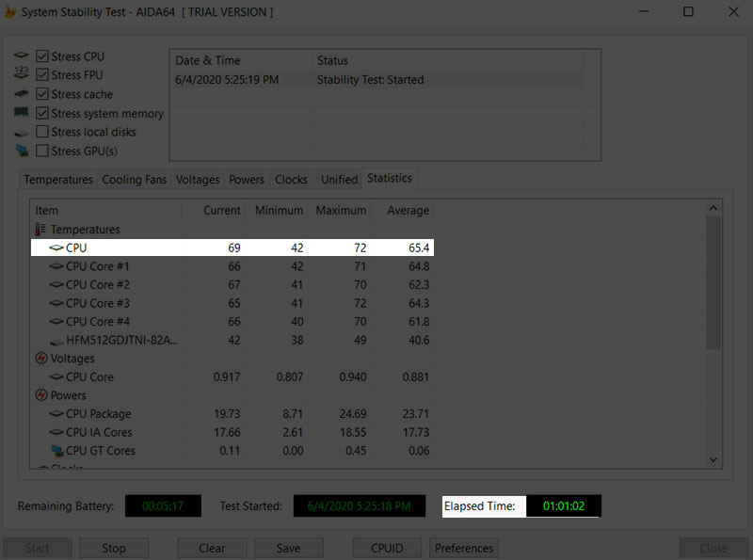Viewport: 753px width, 560px height.
Task: Click the chip icon next to CPU Core #3
Action: [x=56, y=303]
